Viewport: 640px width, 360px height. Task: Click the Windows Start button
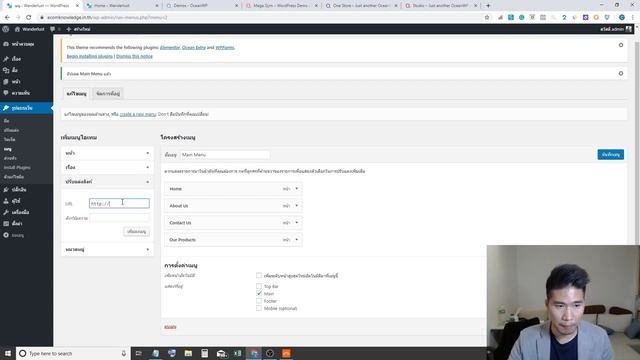coord(8,353)
